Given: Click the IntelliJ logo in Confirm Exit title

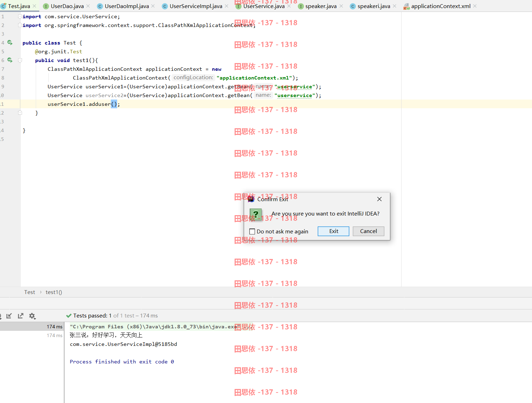Looking at the screenshot, I should [x=251, y=199].
